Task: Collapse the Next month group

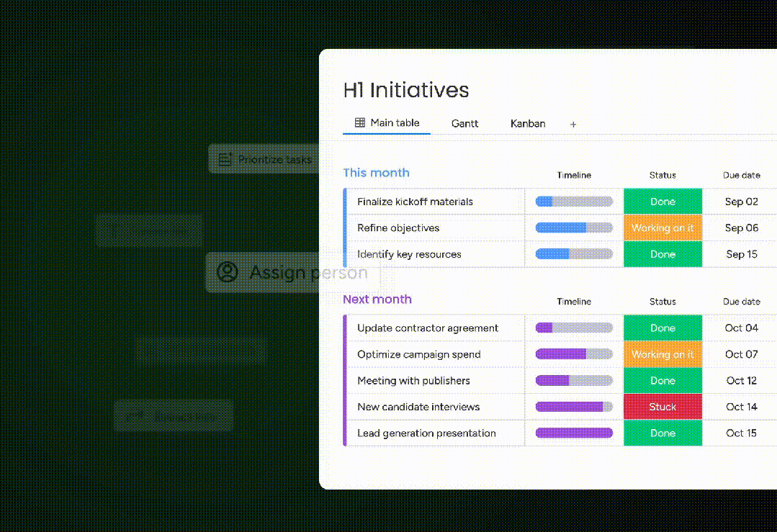Action: (x=377, y=299)
